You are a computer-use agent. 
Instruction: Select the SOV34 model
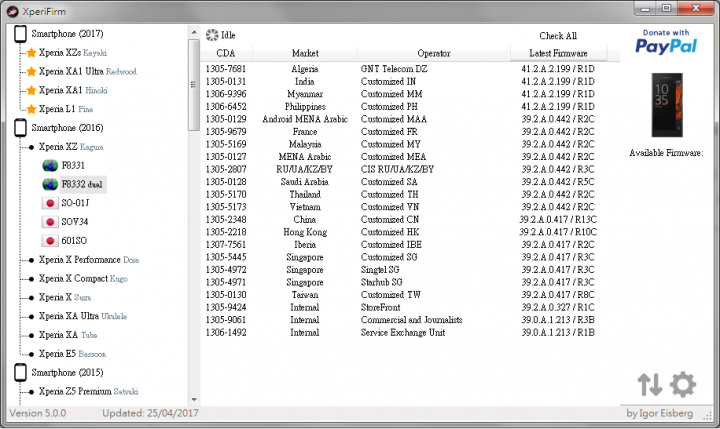tap(74, 222)
